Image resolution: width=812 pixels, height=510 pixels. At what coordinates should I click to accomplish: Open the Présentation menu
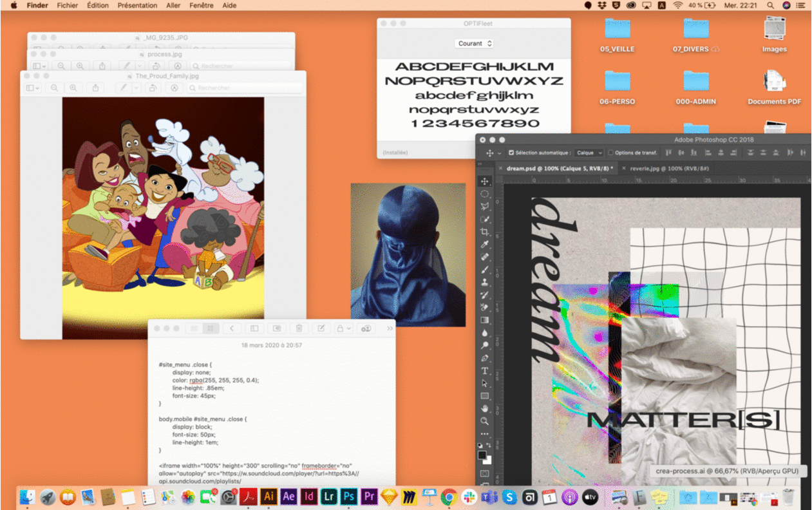tap(137, 5)
